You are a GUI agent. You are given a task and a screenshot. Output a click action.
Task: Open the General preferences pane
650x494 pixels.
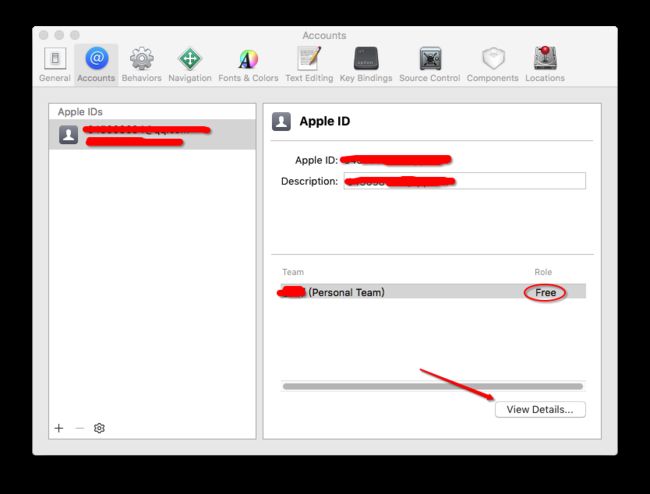(x=55, y=65)
